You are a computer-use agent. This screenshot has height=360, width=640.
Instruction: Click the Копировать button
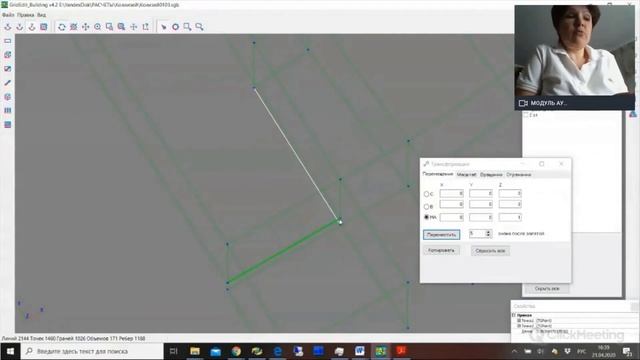tap(441, 250)
